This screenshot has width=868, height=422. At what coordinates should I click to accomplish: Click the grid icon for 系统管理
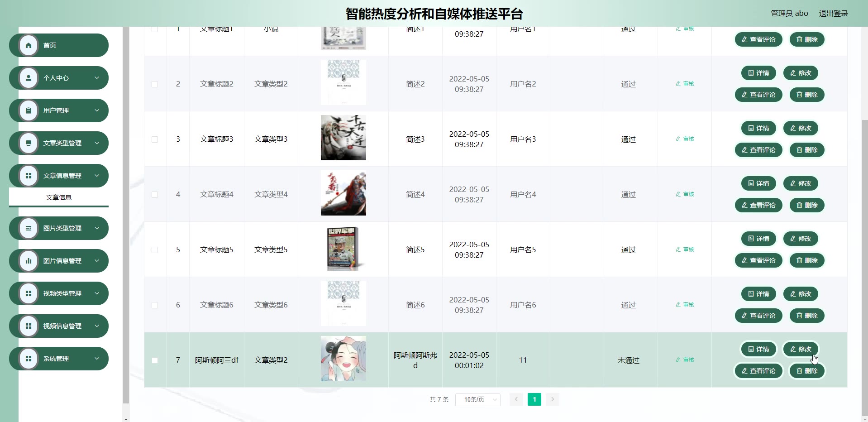tap(29, 359)
